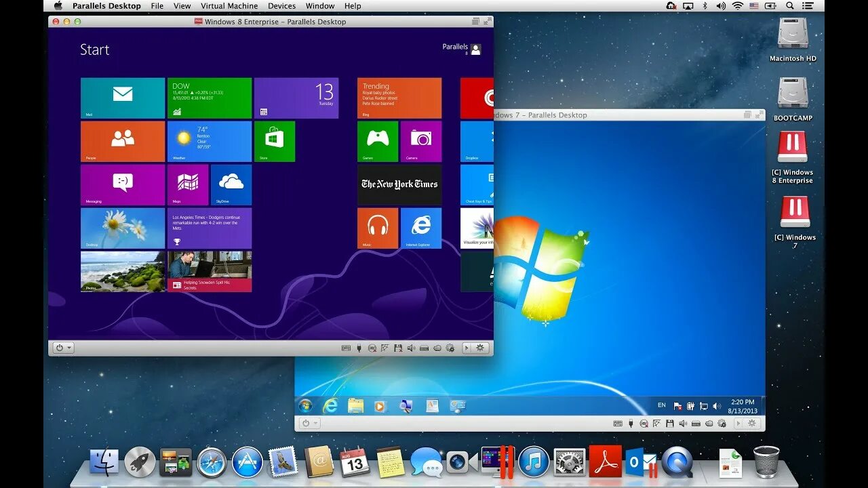
Task: Click sound icon in Windows 8 status bar
Action: (x=410, y=348)
